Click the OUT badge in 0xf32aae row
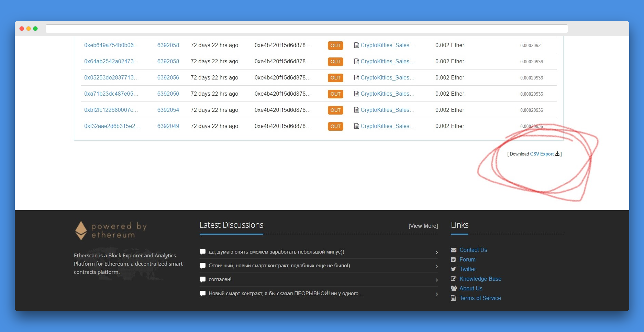Image resolution: width=644 pixels, height=332 pixels. [x=335, y=126]
